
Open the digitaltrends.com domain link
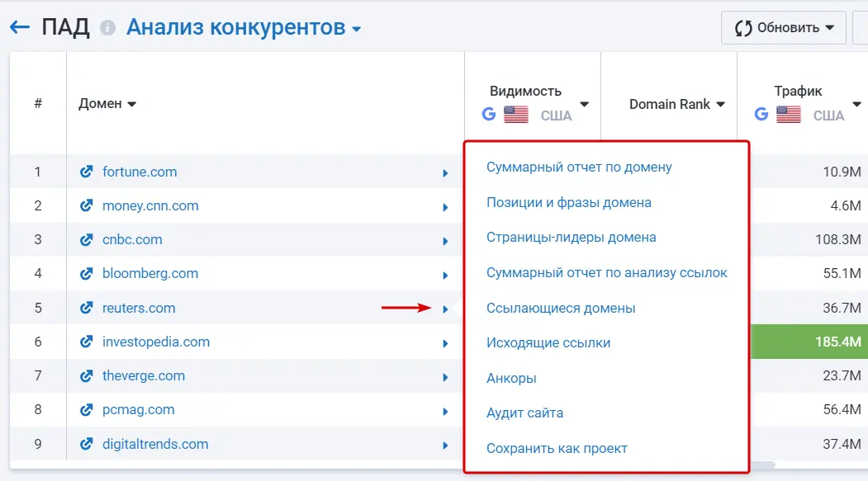(x=155, y=444)
